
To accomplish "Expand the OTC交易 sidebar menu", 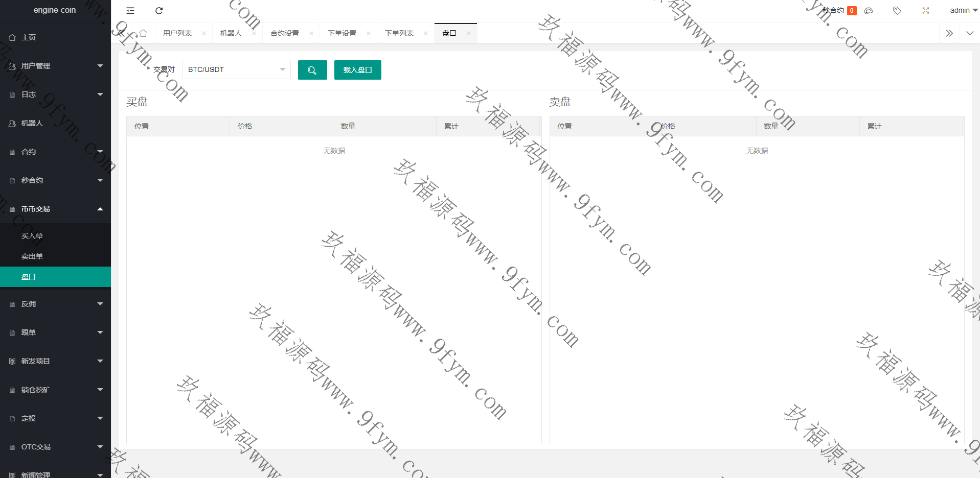I will pos(55,447).
